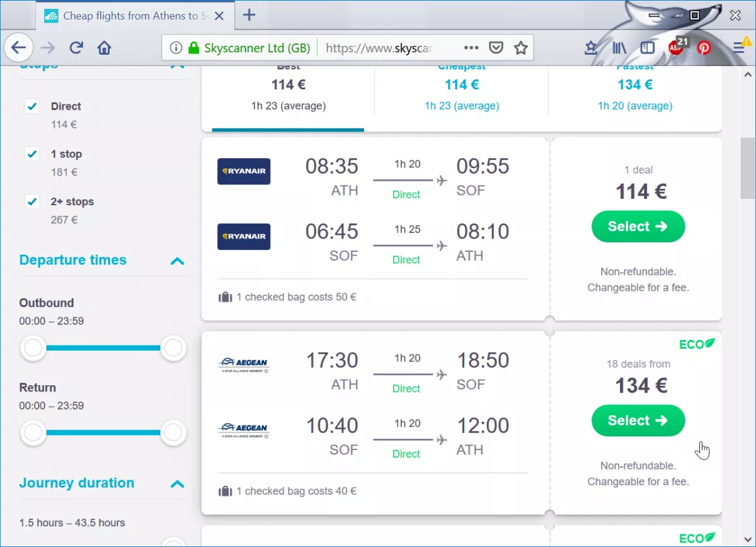Collapse the Journey duration section

point(178,483)
